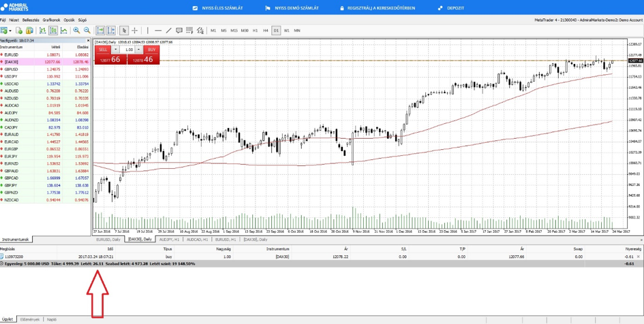Image resolution: width=644 pixels, height=324 pixels.
Task: Select GBPUSD in the instrument list
Action: [12, 69]
